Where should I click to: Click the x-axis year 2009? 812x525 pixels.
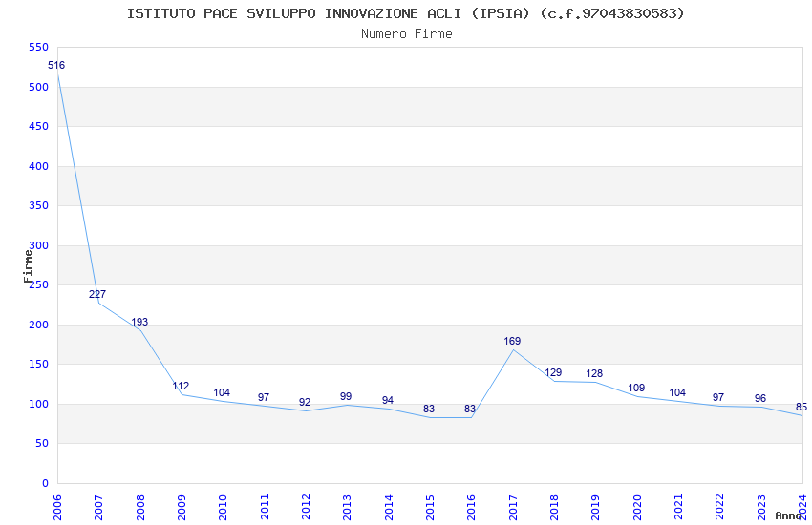coord(182,508)
